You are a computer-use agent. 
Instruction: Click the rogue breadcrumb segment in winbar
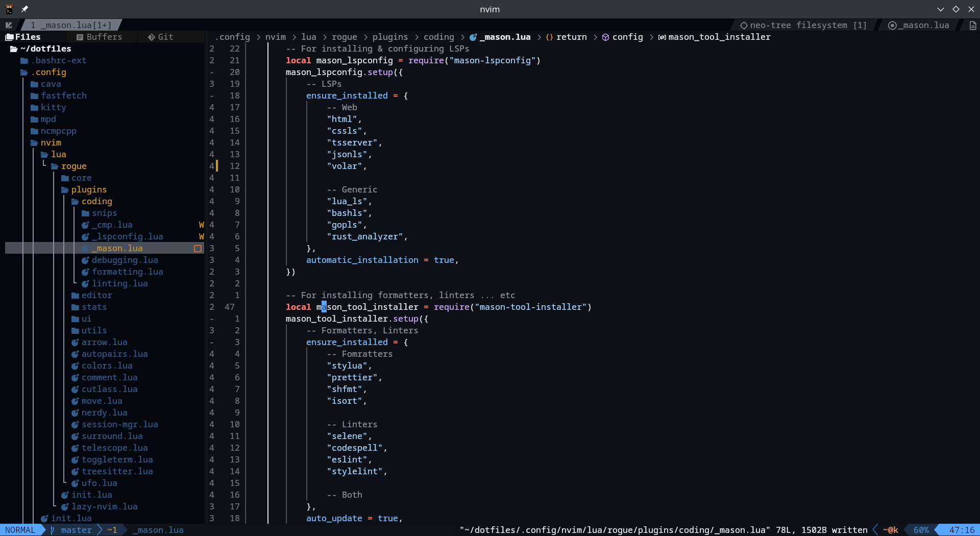click(x=345, y=37)
